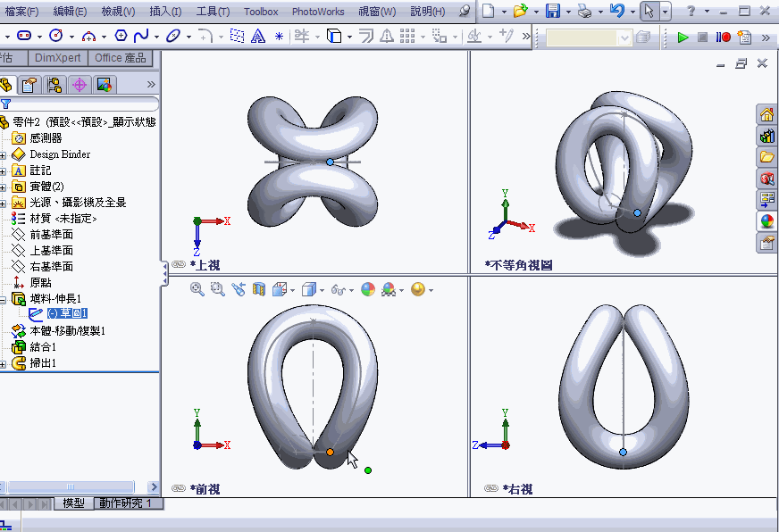This screenshot has height=532, width=779.
Task: Open the 插入(I) insert menu
Action: pyautogui.click(x=165, y=11)
